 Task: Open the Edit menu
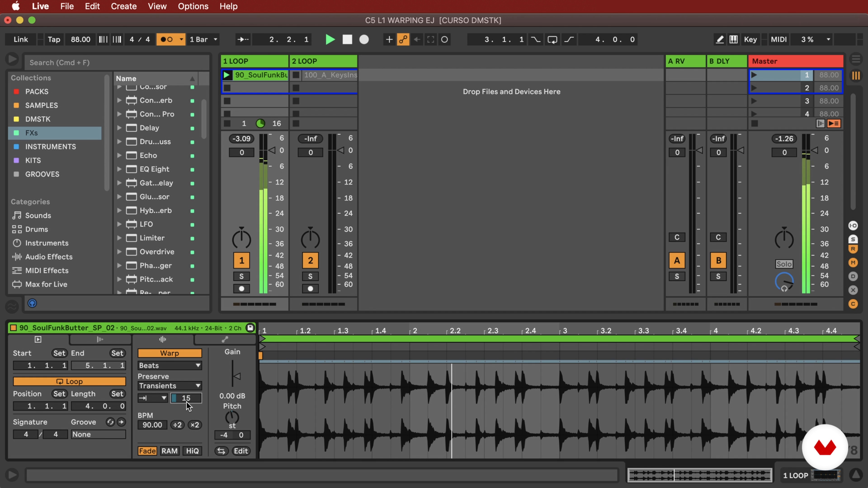pos(92,6)
